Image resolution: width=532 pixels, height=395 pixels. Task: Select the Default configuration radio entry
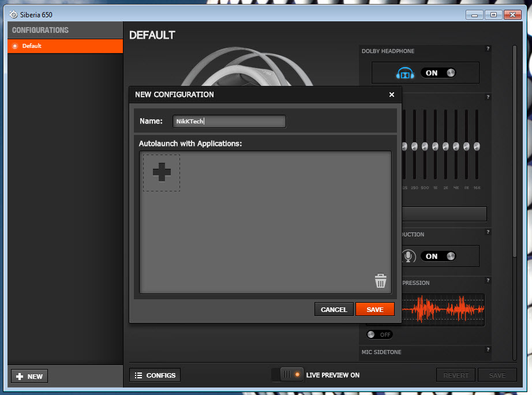pos(65,46)
